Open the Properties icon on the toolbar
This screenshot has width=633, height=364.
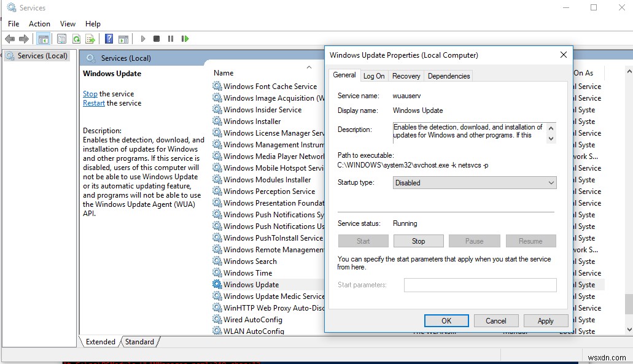[x=61, y=39]
